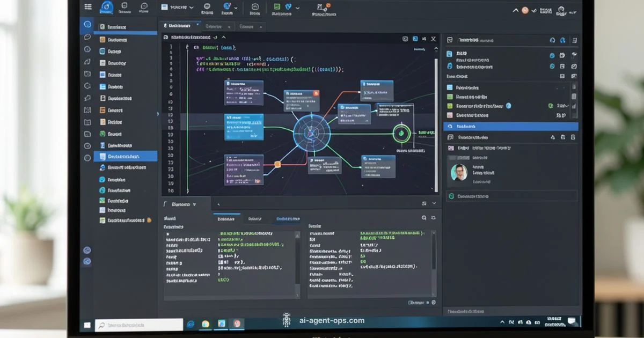Check the green checkbox beside the second panel item
Viewport: 644px width, 338px height.
[x=450, y=96]
